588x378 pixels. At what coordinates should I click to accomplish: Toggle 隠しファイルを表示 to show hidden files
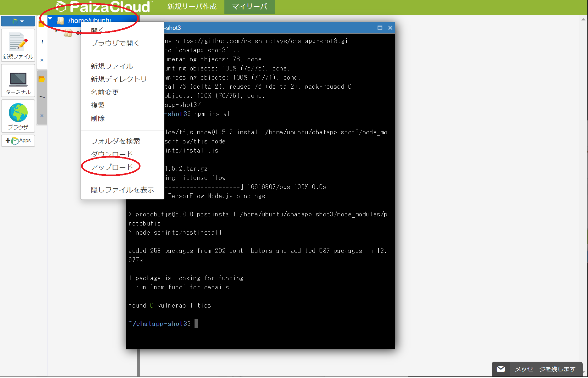click(122, 190)
